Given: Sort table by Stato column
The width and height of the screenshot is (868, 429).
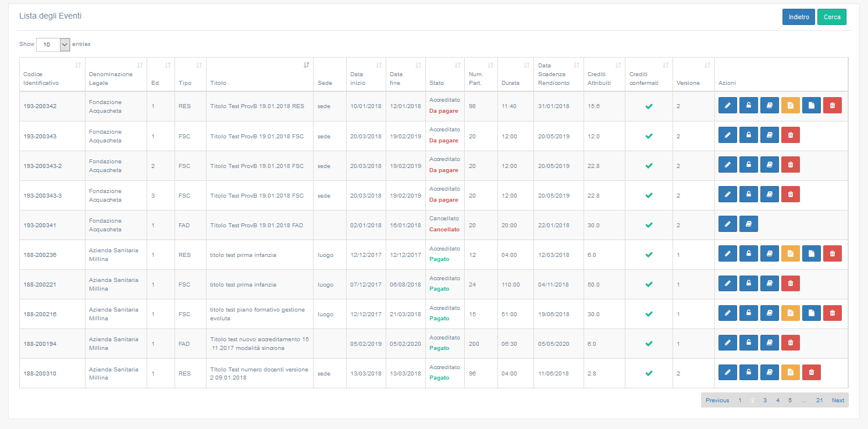Looking at the screenshot, I should (x=445, y=74).
